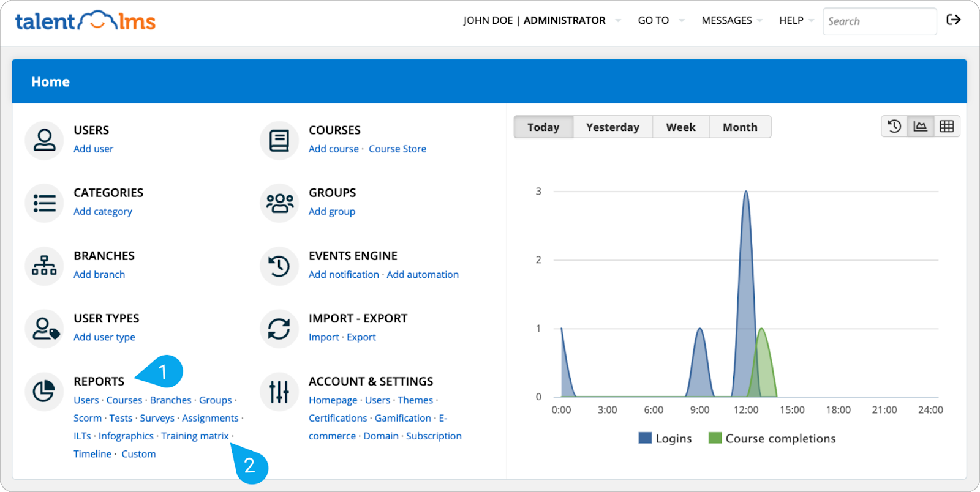Toggle the Course completions legend swatch
980x492 pixels.
tap(715, 438)
